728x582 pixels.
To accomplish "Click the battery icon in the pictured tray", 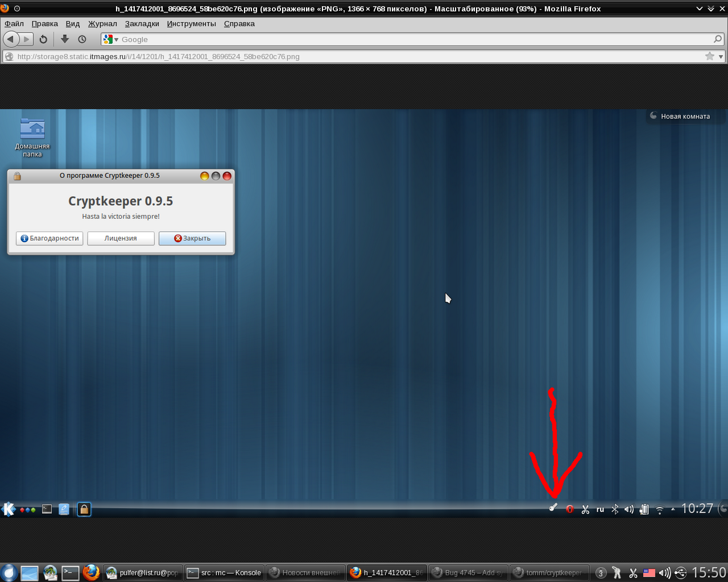I will click(x=644, y=509).
